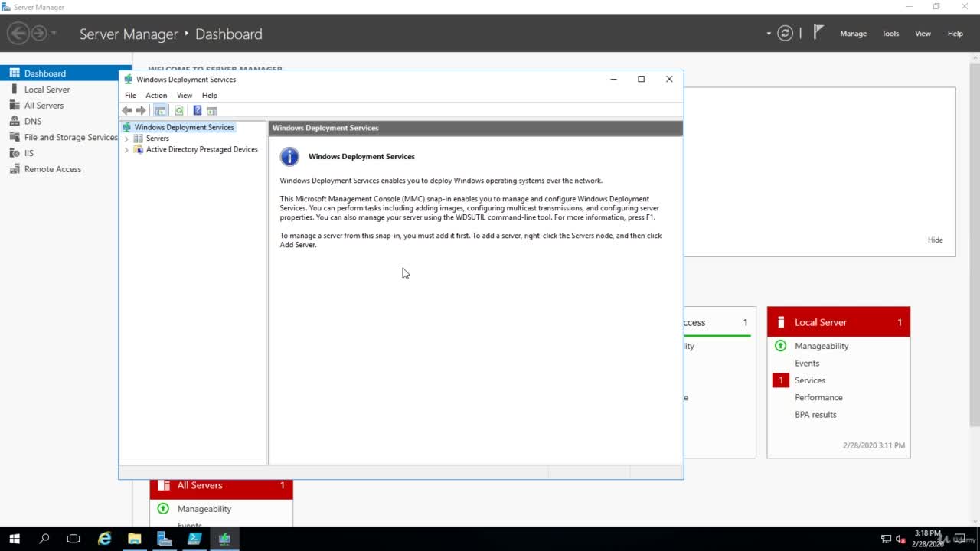
Task: Click the Refresh toolbar icon in WDS
Action: coord(179,110)
